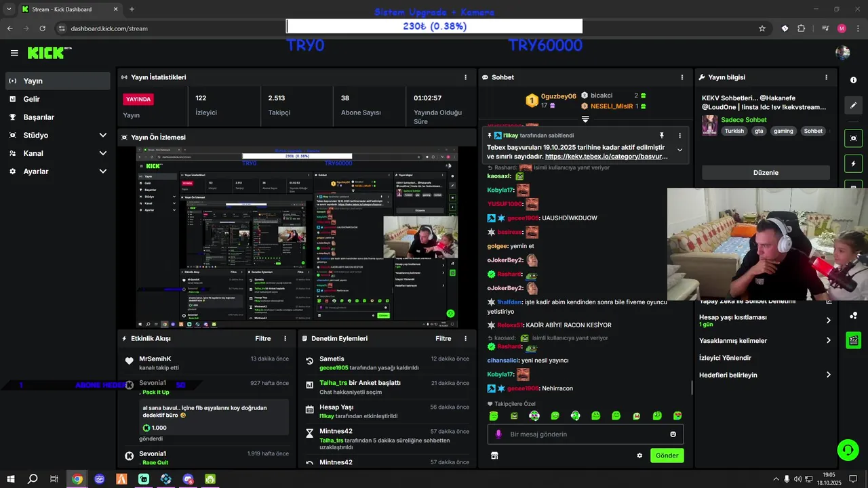The height and width of the screenshot is (488, 868).
Task: Open Yayın bilgisi panel three-dot menu
Action: coord(826,77)
